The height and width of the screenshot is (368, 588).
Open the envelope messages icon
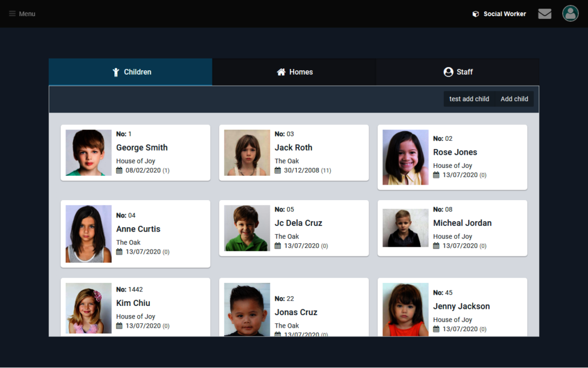point(544,14)
